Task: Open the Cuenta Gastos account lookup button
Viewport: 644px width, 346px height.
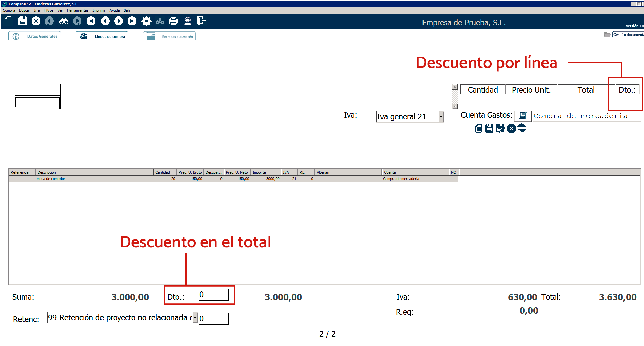Action: click(522, 116)
